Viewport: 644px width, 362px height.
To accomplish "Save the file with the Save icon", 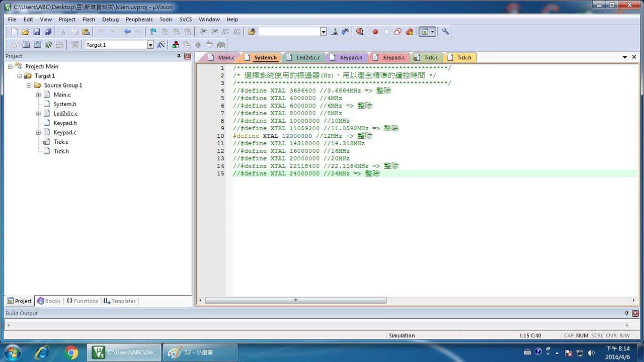I will (x=37, y=32).
